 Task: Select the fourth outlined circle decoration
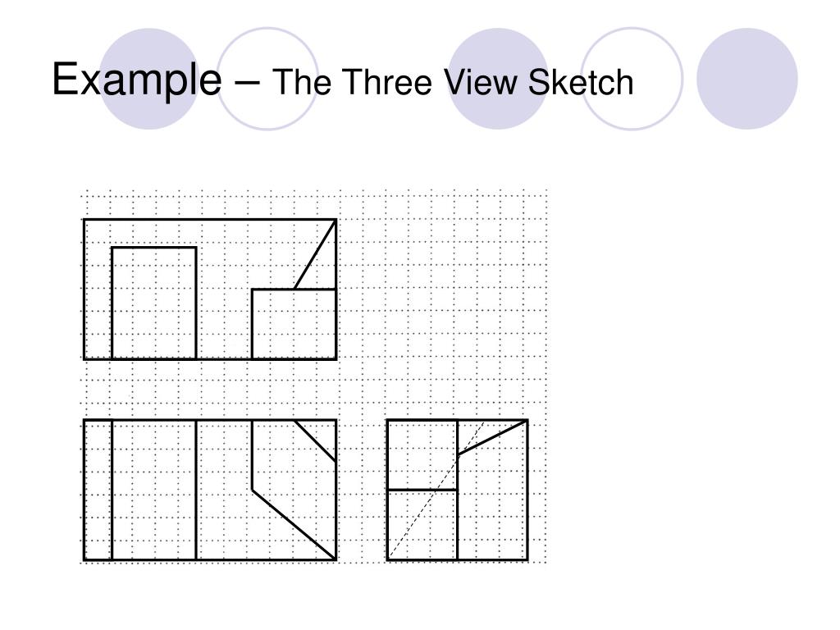tap(632, 78)
